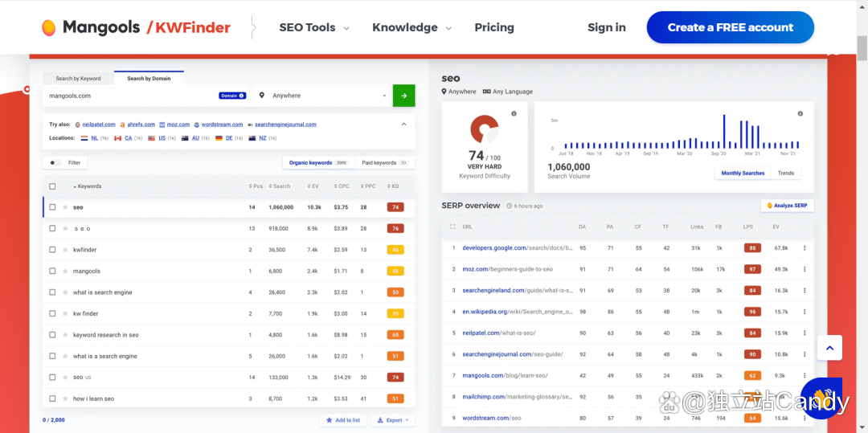Check the box for 'kwfinder'
The width and height of the screenshot is (868, 433).
point(52,249)
